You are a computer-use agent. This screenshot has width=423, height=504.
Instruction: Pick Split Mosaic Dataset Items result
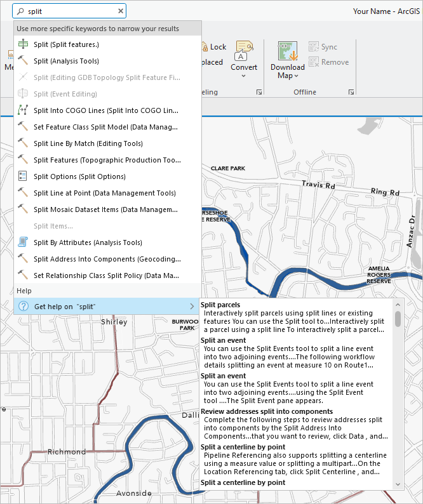(105, 209)
